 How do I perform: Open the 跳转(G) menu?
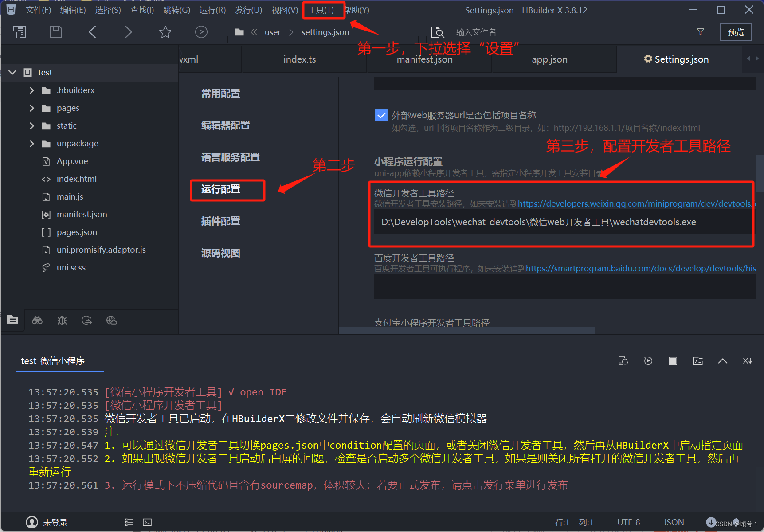(x=176, y=10)
